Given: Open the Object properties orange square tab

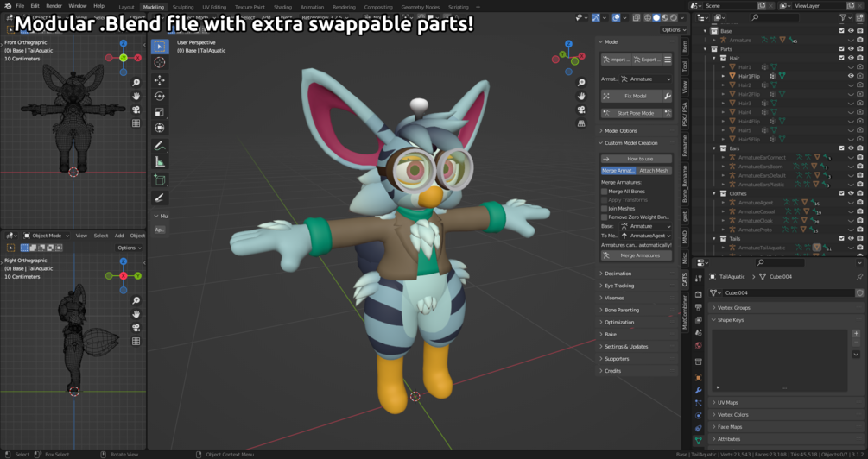Looking at the screenshot, I should [699, 378].
